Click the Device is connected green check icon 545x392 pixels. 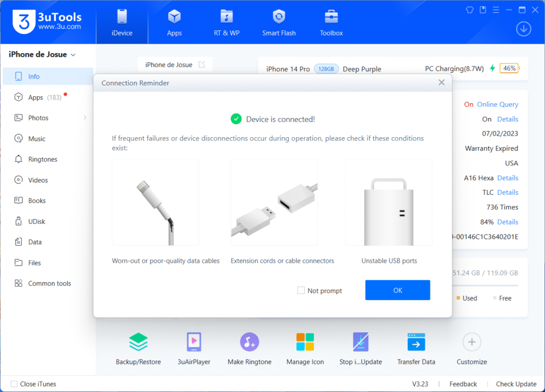pyautogui.click(x=236, y=119)
